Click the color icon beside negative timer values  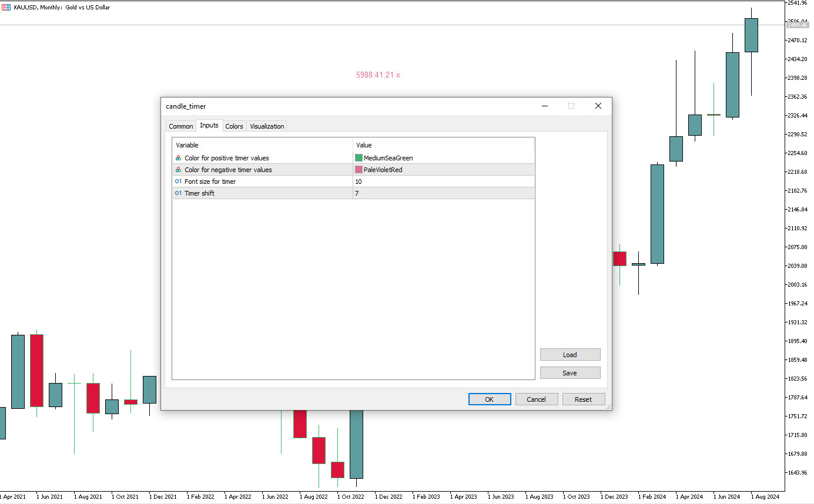178,170
